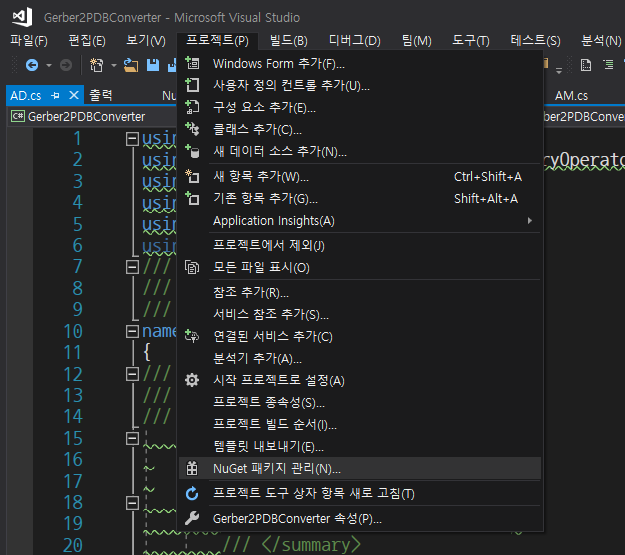
Task: Open the new project dropdown arrow
Action: [114, 65]
